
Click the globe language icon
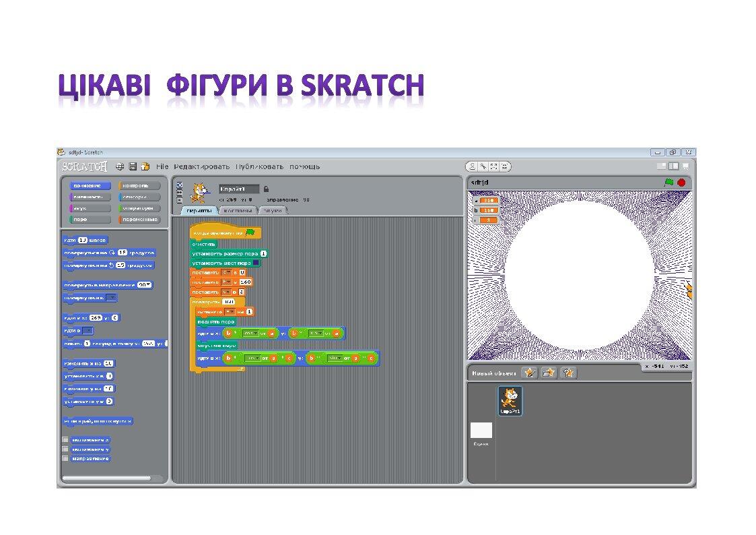tap(120, 166)
